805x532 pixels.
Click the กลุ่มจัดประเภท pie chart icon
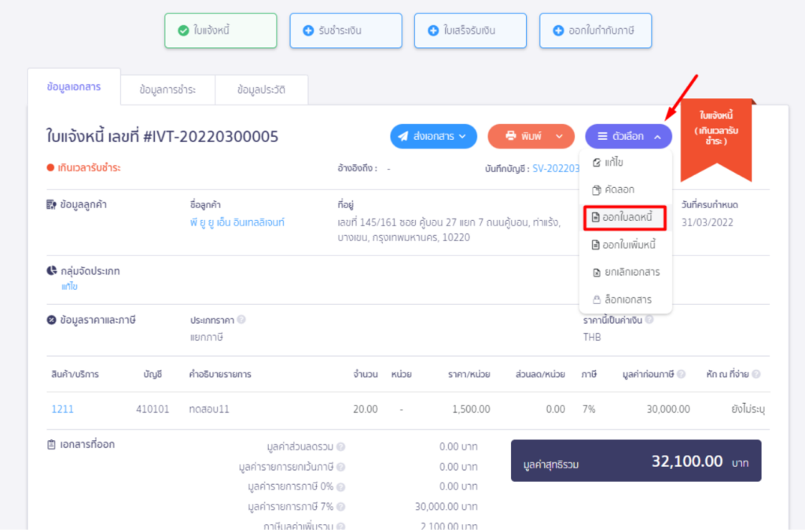52,270
